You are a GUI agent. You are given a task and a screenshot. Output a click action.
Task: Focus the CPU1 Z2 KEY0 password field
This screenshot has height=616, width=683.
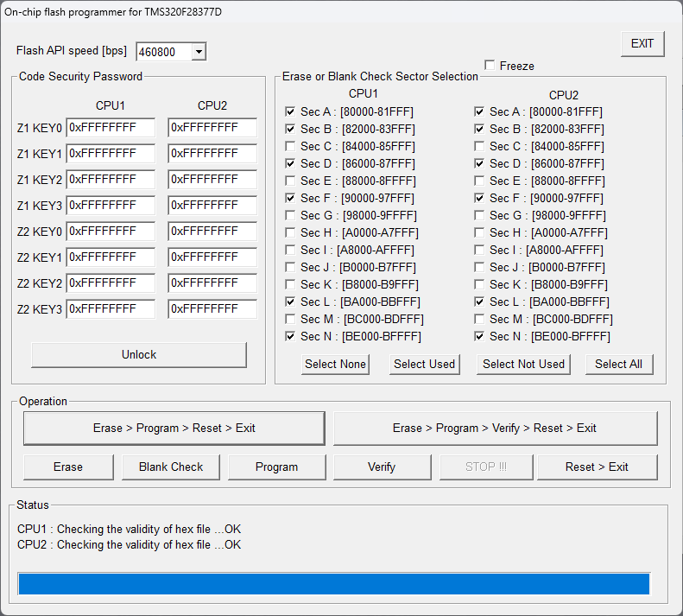111,232
